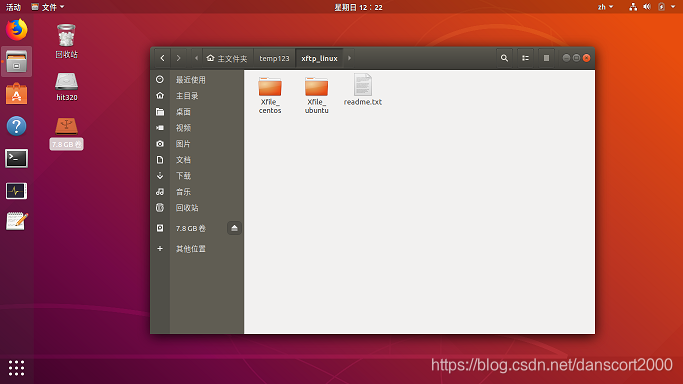683x384 pixels.
Task: Click the power icon in the top bar
Action: coord(661,7)
